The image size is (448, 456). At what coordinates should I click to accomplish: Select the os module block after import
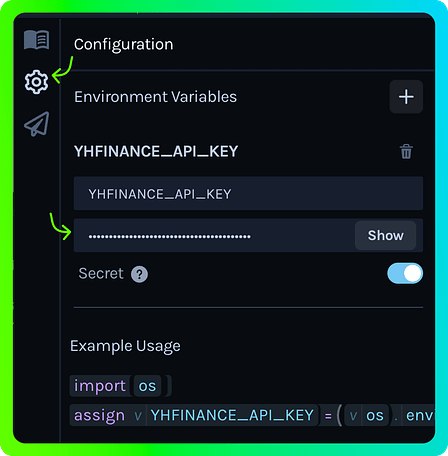pos(147,386)
